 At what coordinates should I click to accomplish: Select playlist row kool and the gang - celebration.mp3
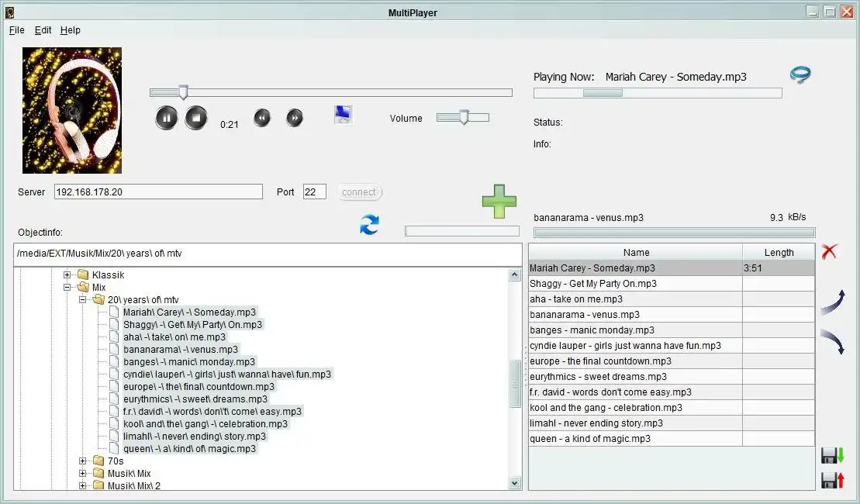pyautogui.click(x=672, y=408)
